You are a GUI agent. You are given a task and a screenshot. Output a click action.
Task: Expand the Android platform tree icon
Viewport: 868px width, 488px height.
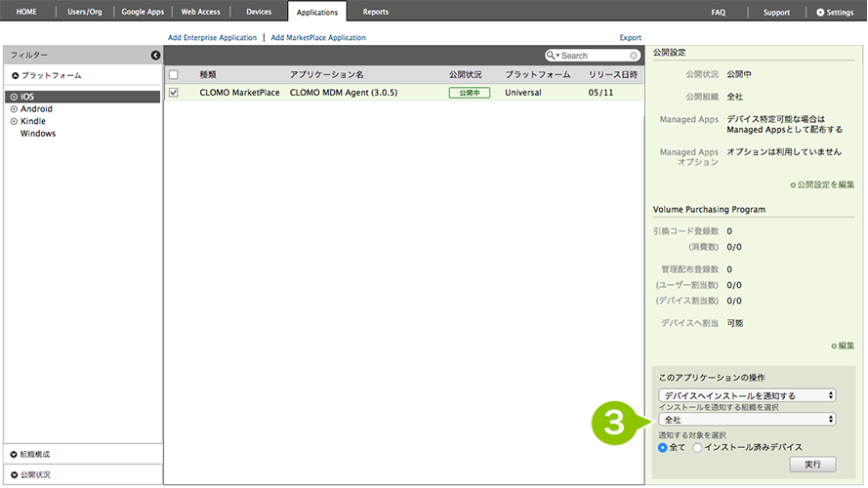click(x=14, y=109)
